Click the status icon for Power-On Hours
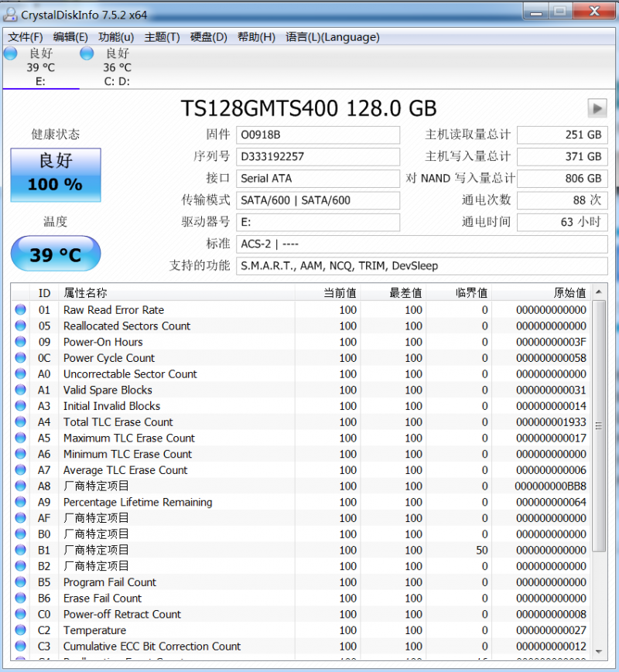 pyautogui.click(x=20, y=342)
